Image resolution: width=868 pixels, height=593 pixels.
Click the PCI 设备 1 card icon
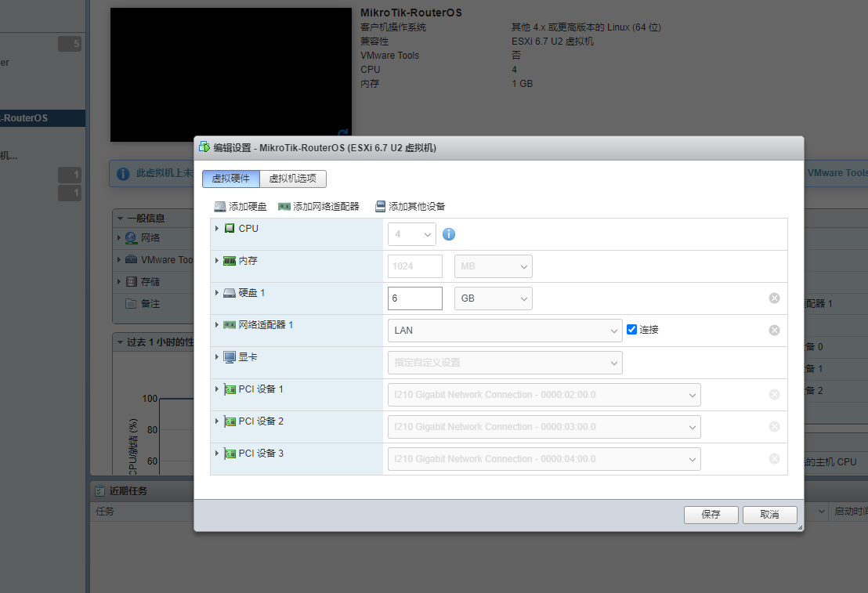click(x=230, y=389)
